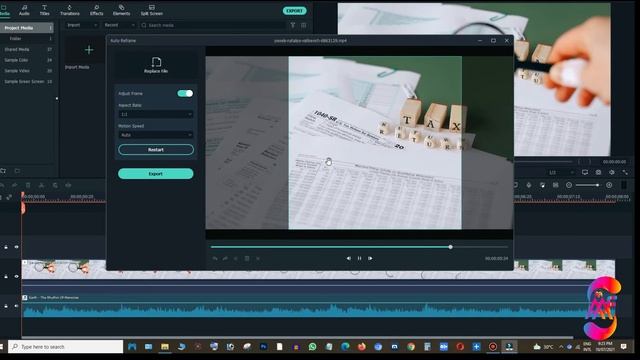Click the timeline microphone voiceover icon
The image size is (640, 360).
[529, 185]
